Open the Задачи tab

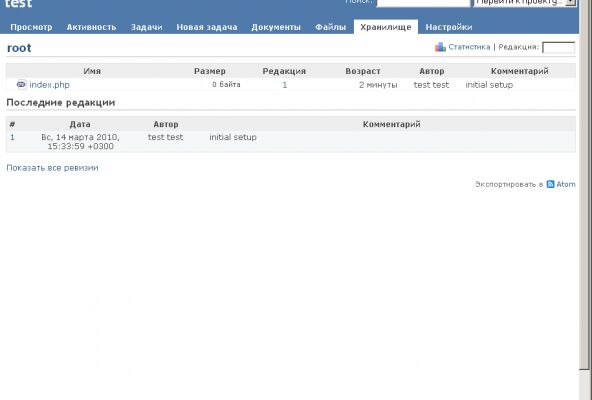click(x=146, y=27)
